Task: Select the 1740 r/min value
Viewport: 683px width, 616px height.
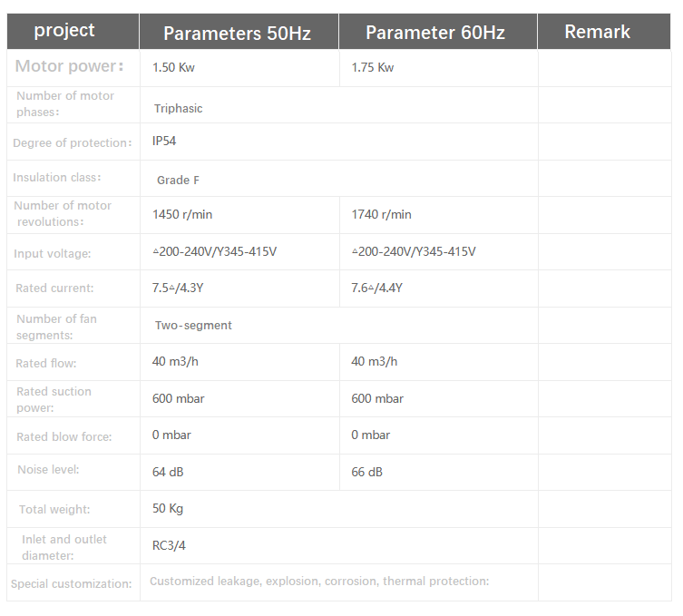Action: point(381,215)
